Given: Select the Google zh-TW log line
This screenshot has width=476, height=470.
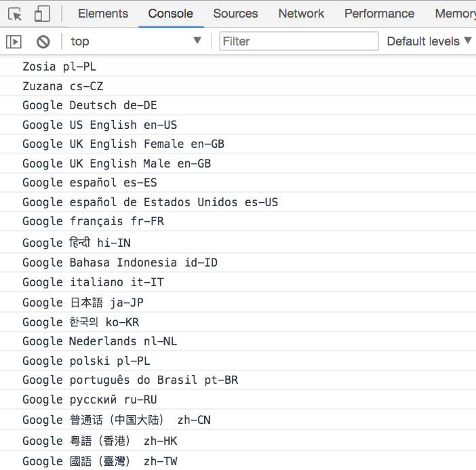Looking at the screenshot, I should [x=238, y=461].
